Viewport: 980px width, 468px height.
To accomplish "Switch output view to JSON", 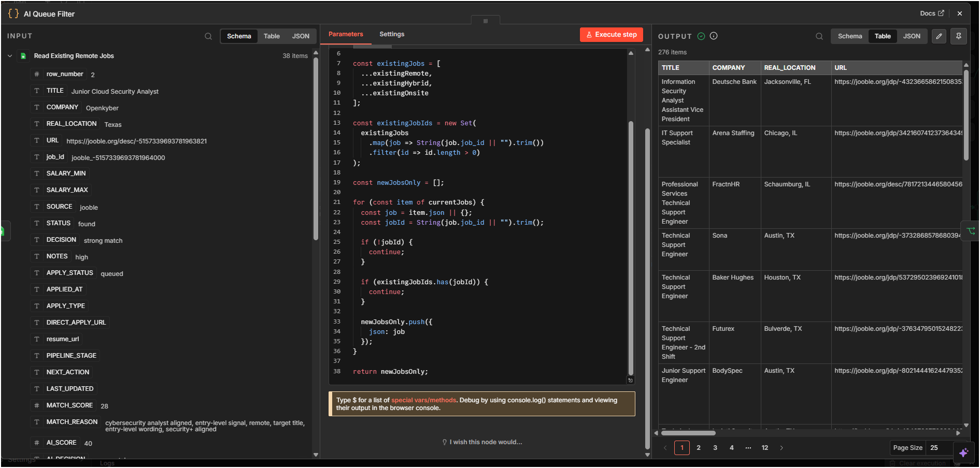I will pos(912,36).
